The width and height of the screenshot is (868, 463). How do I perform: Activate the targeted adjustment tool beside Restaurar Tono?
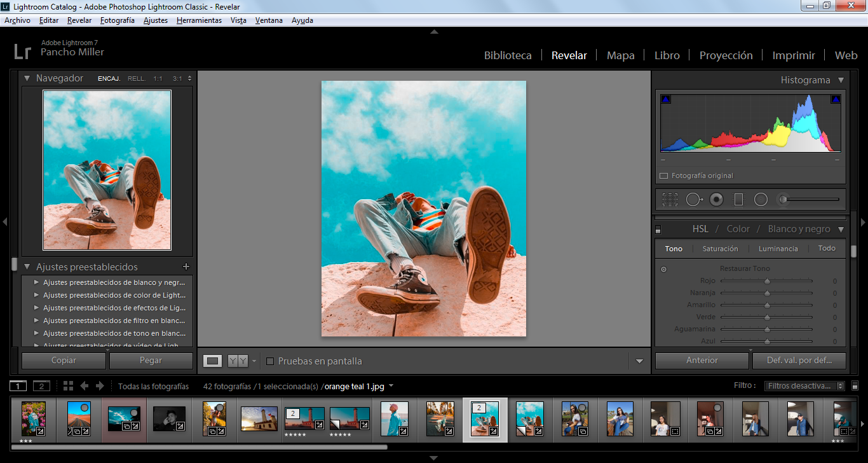click(x=664, y=269)
